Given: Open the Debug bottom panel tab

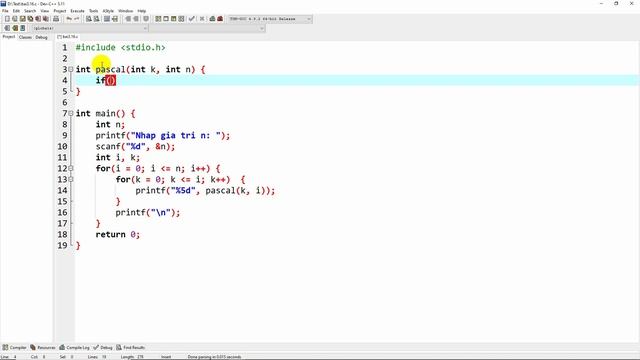Looking at the screenshot, I should point(103,347).
